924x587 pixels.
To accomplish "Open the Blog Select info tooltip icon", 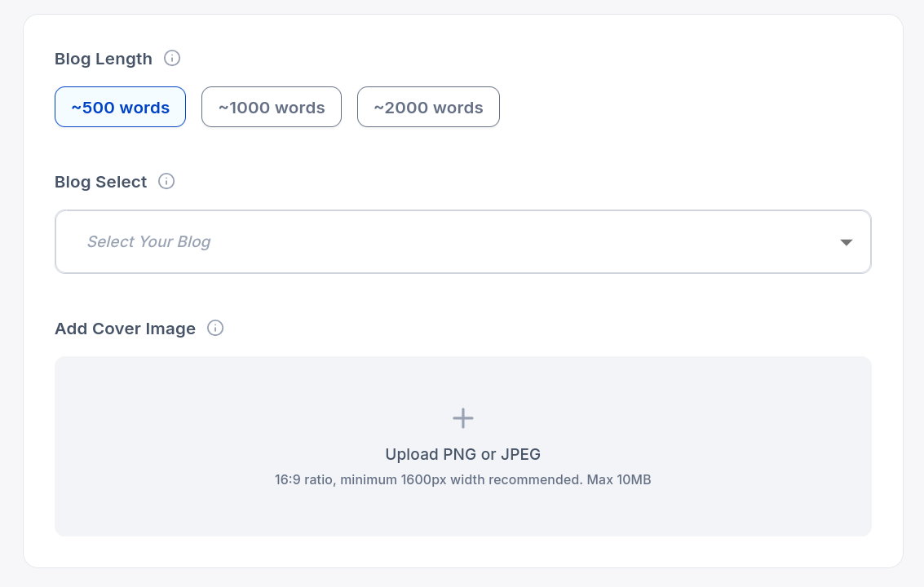I will pos(166,182).
